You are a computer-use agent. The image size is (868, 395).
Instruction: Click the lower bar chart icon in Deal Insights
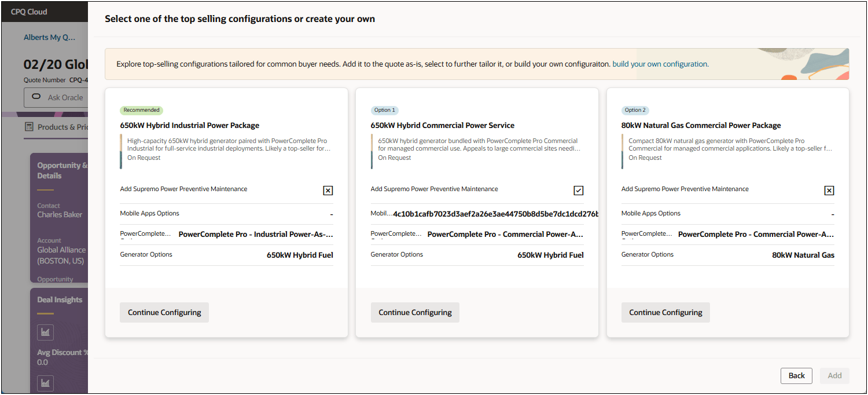tap(45, 383)
